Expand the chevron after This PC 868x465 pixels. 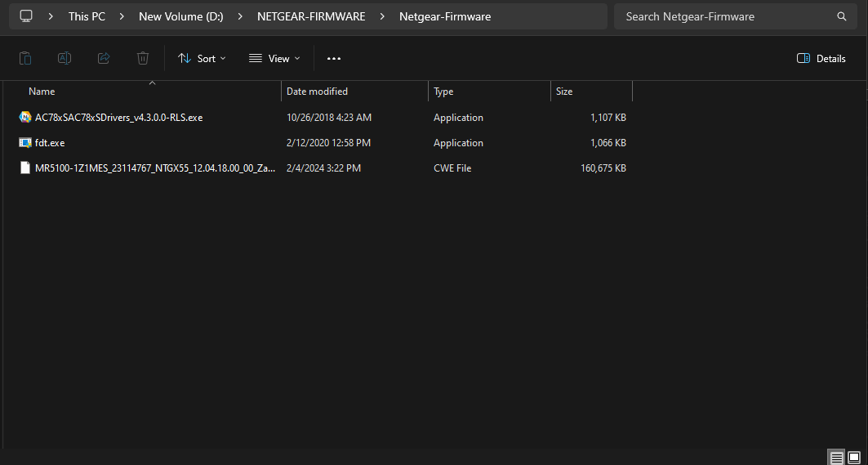tap(122, 16)
